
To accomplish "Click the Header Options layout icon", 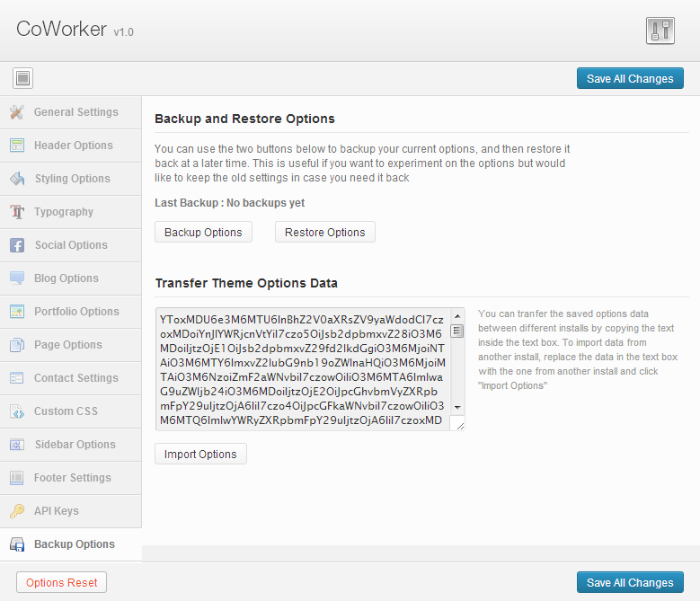I will [17, 146].
